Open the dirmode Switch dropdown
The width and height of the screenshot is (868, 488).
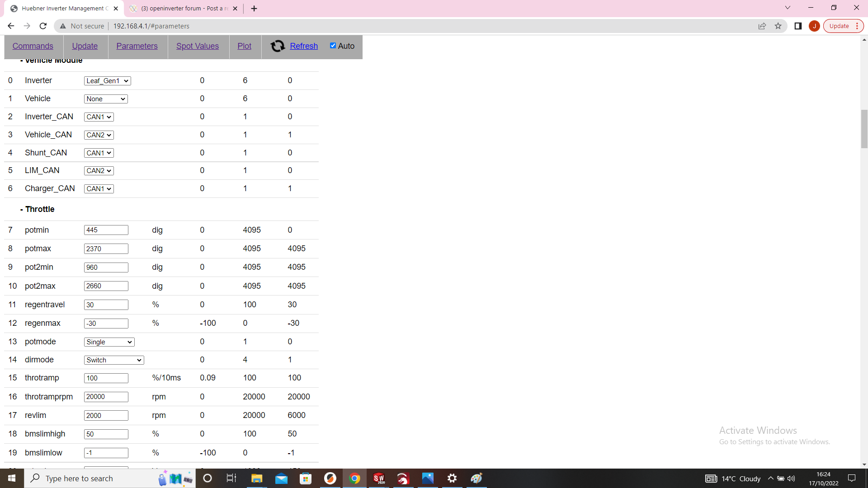pyautogui.click(x=114, y=360)
